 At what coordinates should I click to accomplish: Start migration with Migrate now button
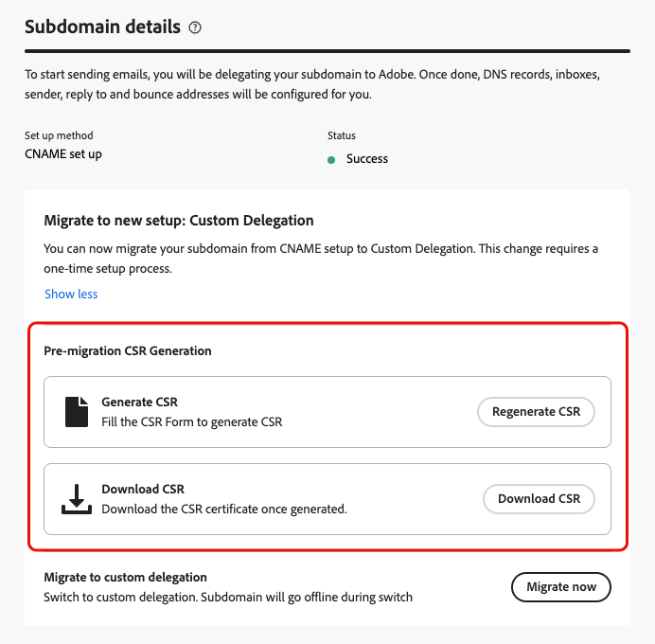click(x=561, y=586)
